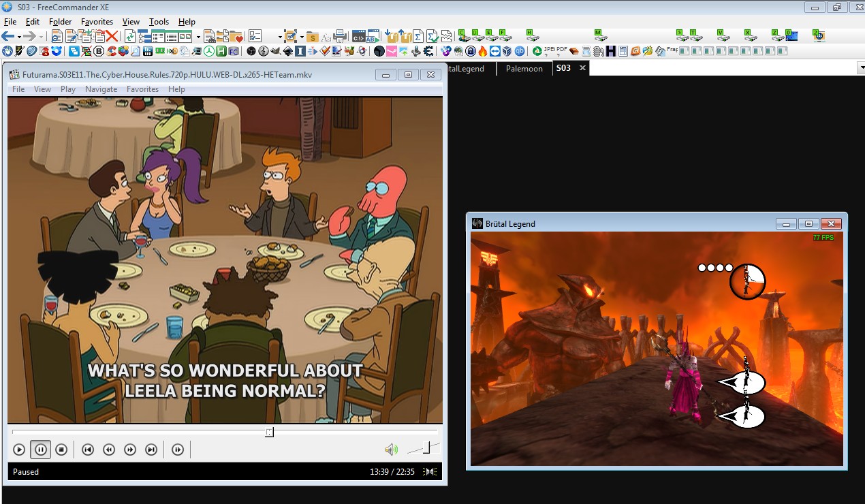Click the folder size sigma icon
Screen dimensions: 865x504
pos(418,36)
